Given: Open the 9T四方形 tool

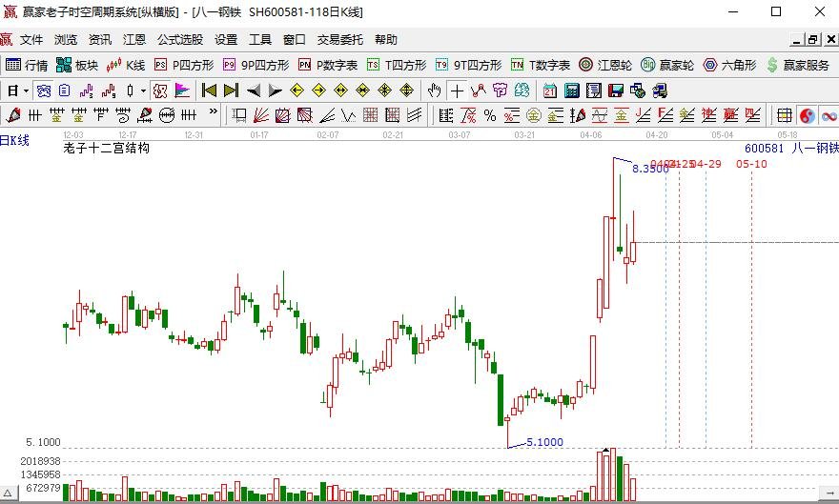Looking at the screenshot, I should click(468, 65).
